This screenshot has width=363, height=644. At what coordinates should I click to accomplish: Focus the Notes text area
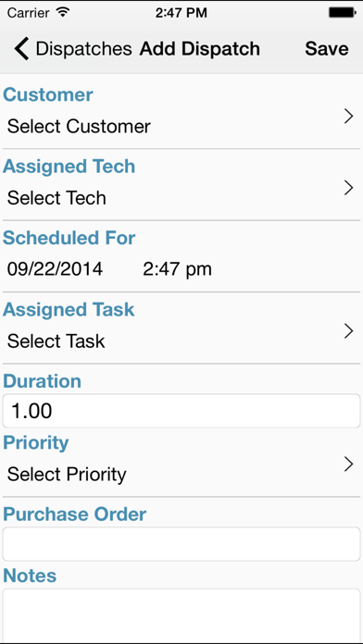pyautogui.click(x=181, y=615)
